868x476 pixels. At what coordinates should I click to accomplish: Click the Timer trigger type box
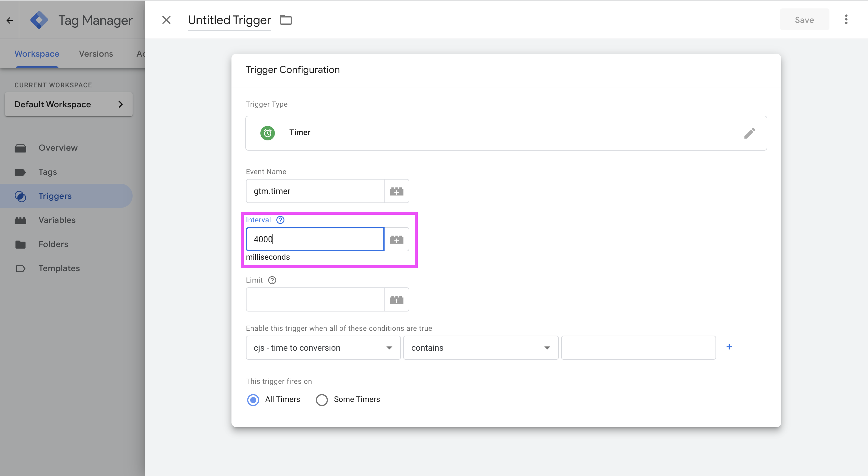[506, 133]
